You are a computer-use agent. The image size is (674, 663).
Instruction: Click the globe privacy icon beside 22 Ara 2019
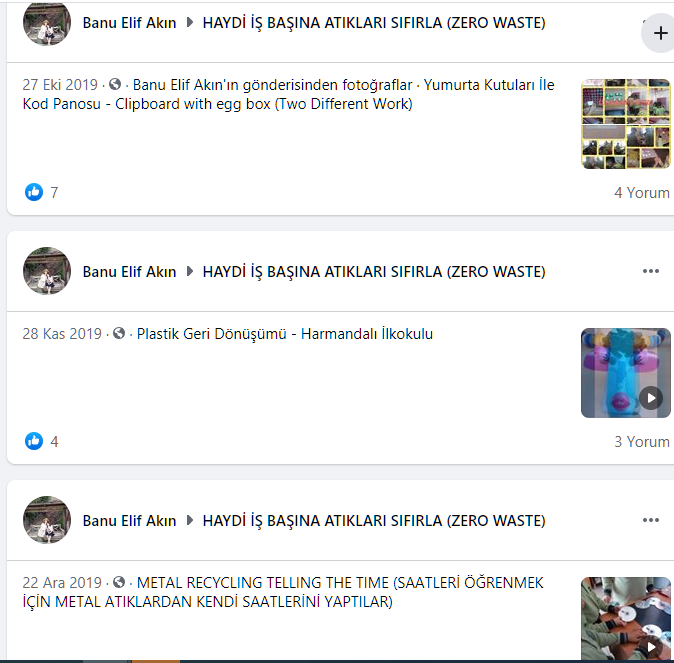point(119,582)
